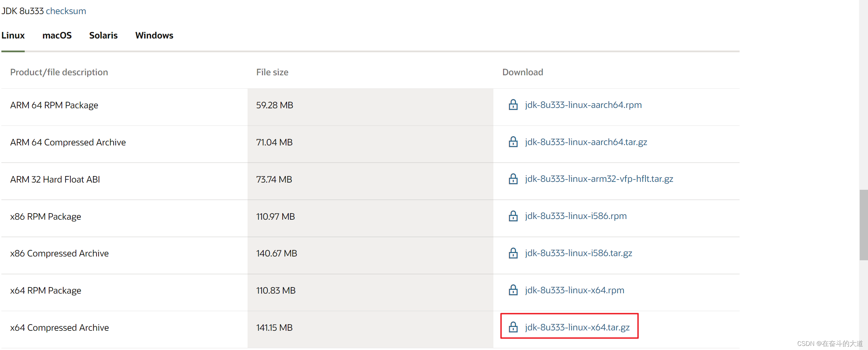Select x86 RPM Package description
The image size is (868, 350).
coord(46,217)
